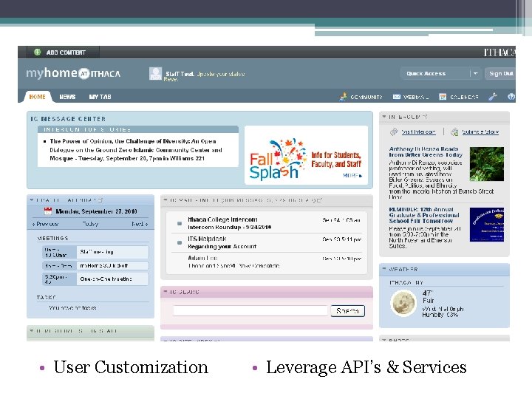Click the Update your status link
This screenshot has width=532, height=399.
(x=220, y=74)
